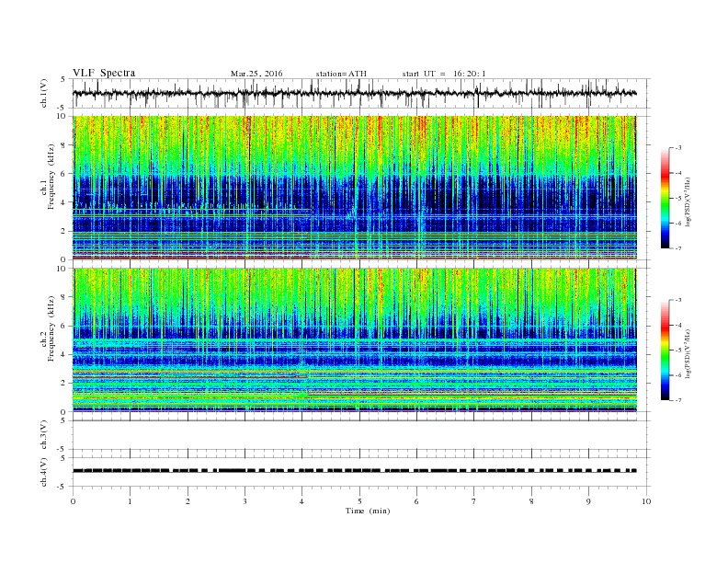Click time axis tick label "6"

click(x=416, y=501)
